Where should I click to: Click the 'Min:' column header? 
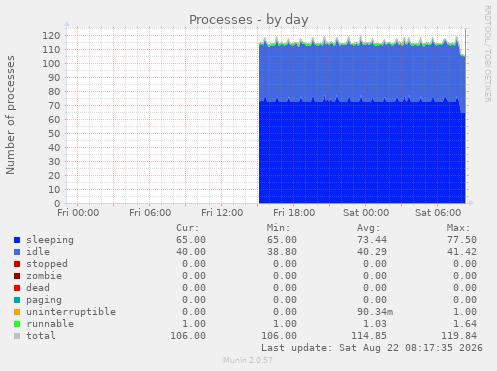click(x=278, y=228)
